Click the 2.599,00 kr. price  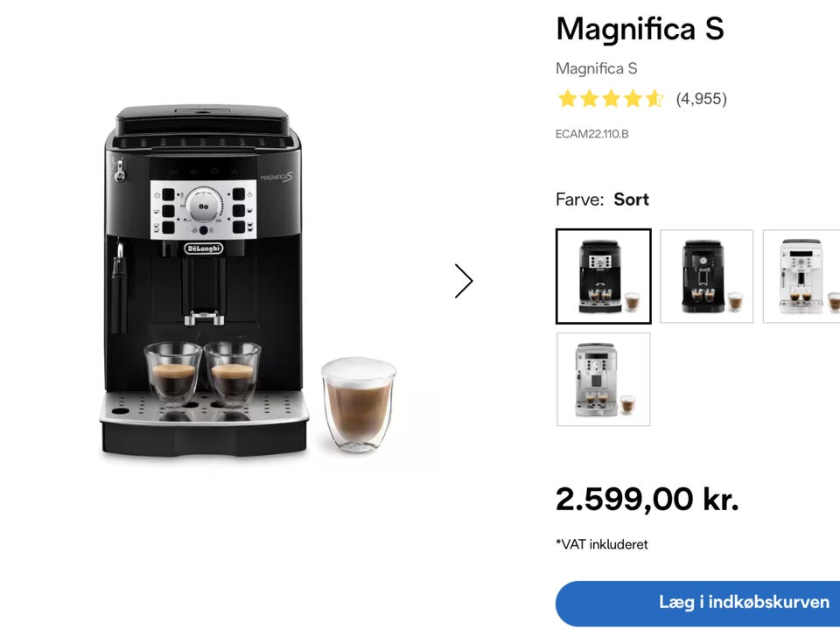tap(647, 500)
